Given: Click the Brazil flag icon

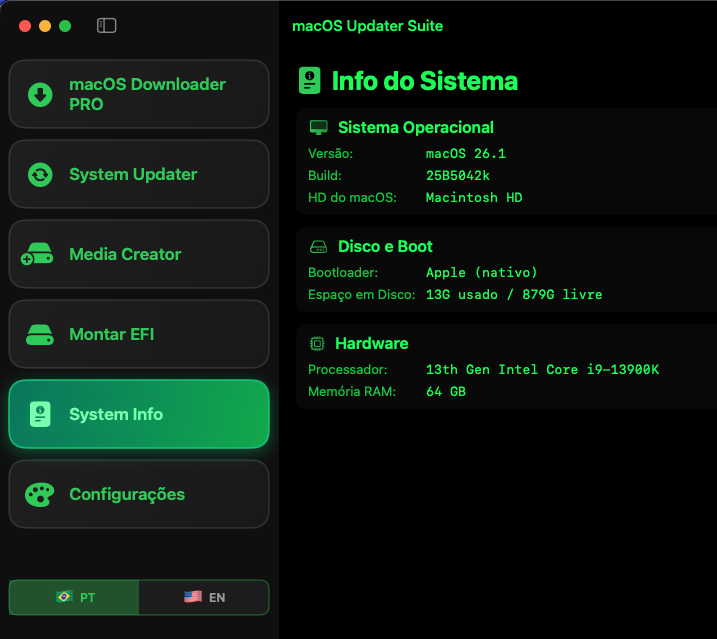Looking at the screenshot, I should [x=64, y=596].
